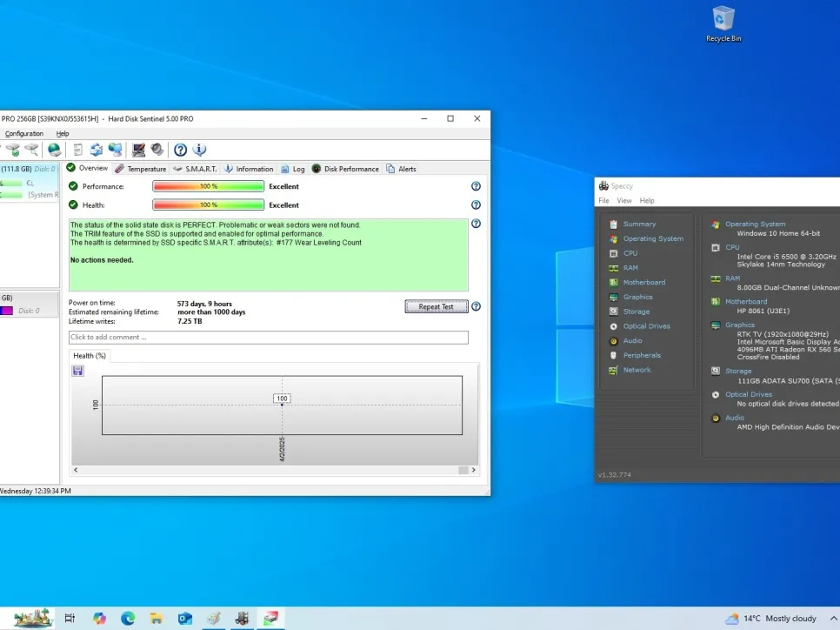Click the help icon beside the Health bar
This screenshot has height=630, width=840.
pyautogui.click(x=476, y=204)
